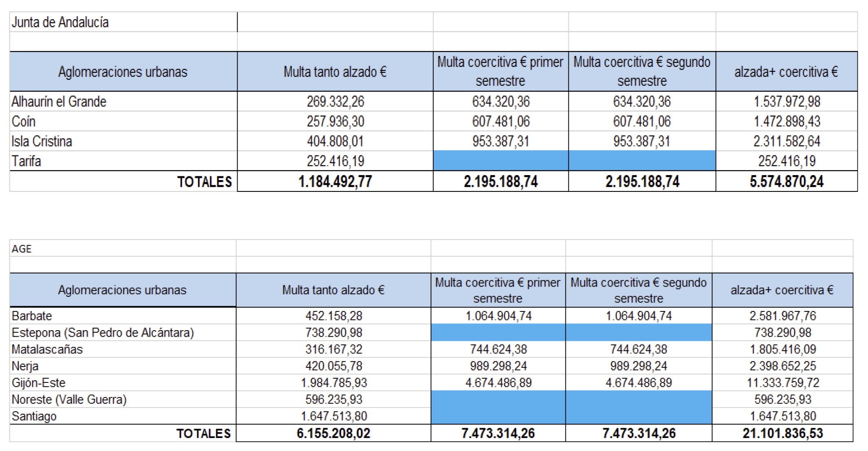Select the 'Junta de Andalucía' title cell
The image size is (868, 451).
(x=123, y=22)
